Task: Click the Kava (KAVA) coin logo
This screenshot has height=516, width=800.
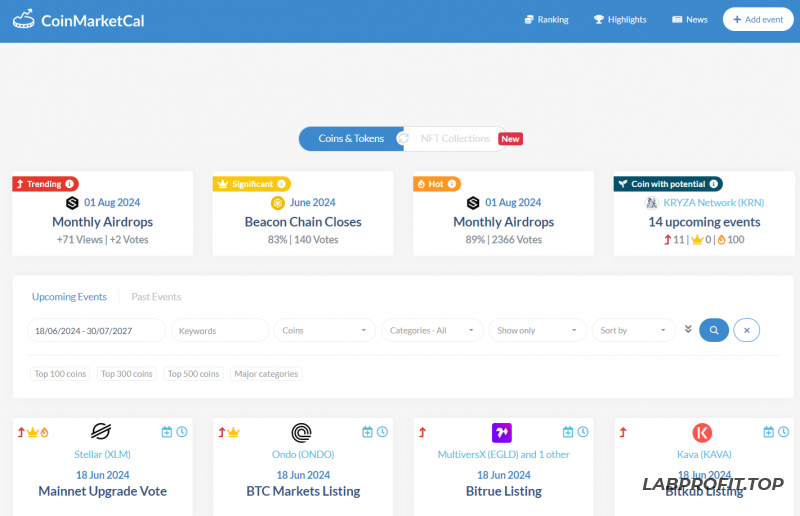Action: pyautogui.click(x=702, y=432)
